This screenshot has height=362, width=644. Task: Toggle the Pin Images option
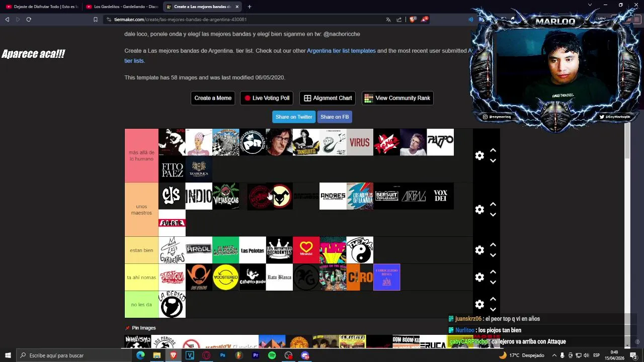tap(140, 328)
